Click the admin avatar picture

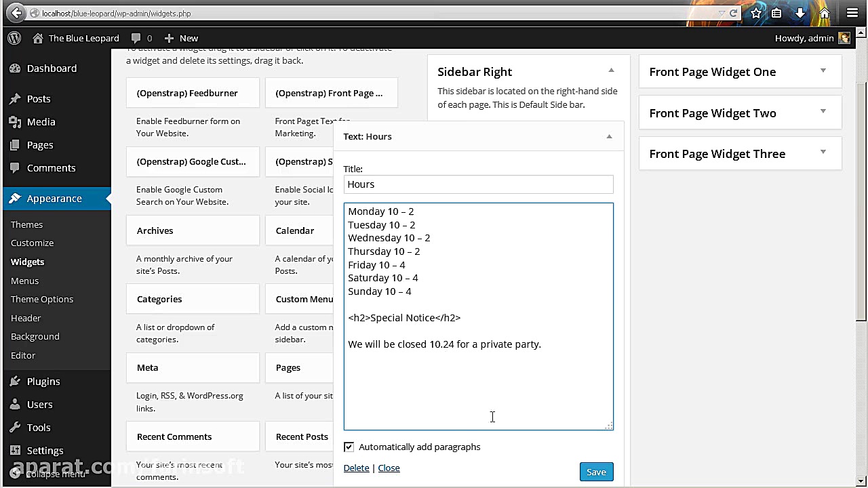pos(844,38)
